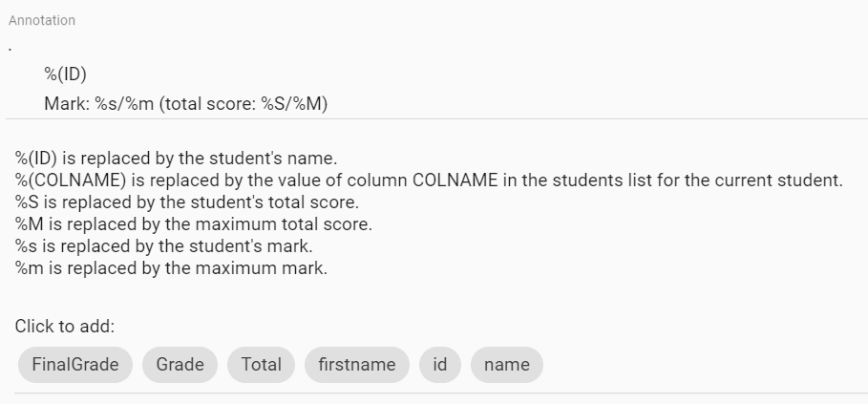Insert the name column chip

coord(507,365)
